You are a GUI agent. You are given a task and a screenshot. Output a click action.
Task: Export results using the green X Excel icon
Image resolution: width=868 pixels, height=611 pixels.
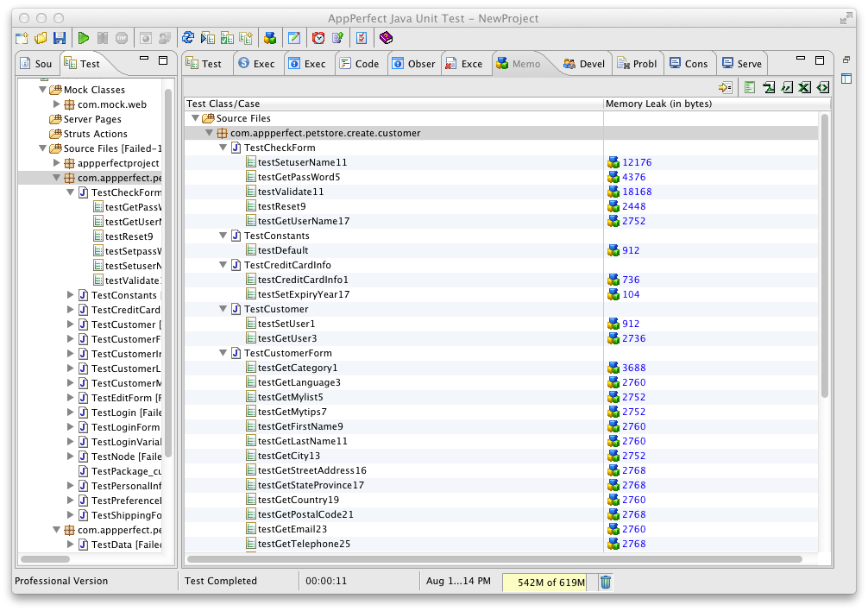coord(805,87)
